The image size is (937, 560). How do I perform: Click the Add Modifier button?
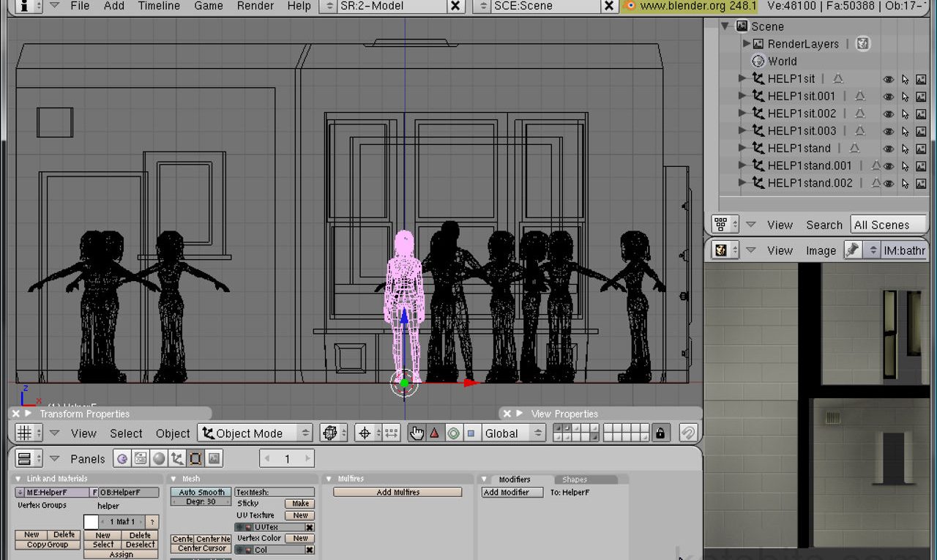pyautogui.click(x=511, y=492)
